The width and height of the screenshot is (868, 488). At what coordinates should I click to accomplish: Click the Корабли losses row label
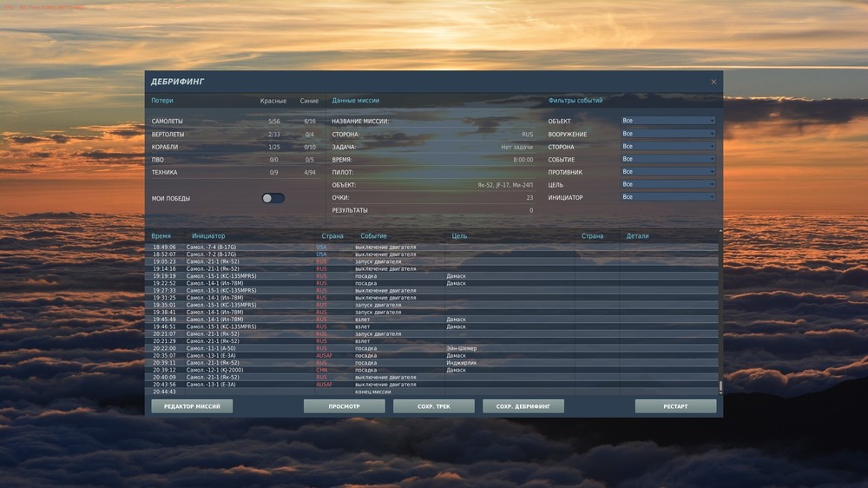pyautogui.click(x=165, y=148)
